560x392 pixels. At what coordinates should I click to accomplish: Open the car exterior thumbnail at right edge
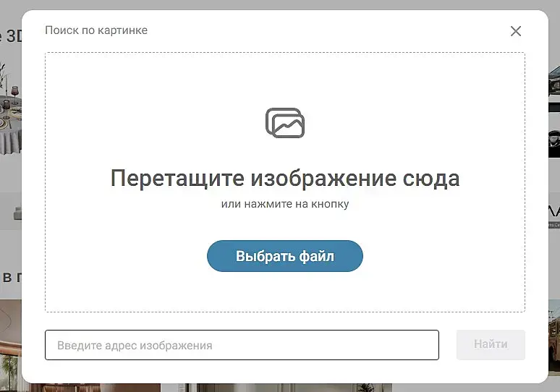(x=554, y=82)
